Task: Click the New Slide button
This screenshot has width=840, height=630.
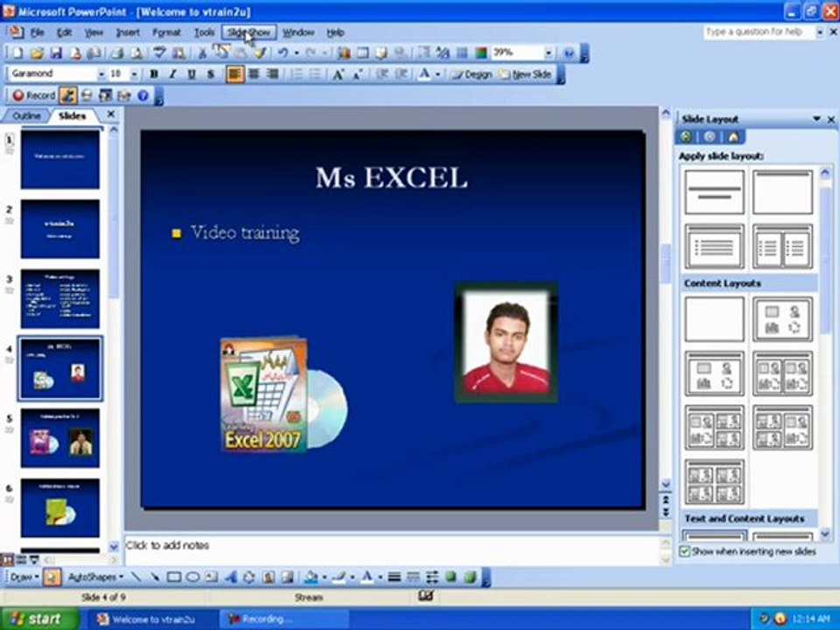Action: point(526,74)
